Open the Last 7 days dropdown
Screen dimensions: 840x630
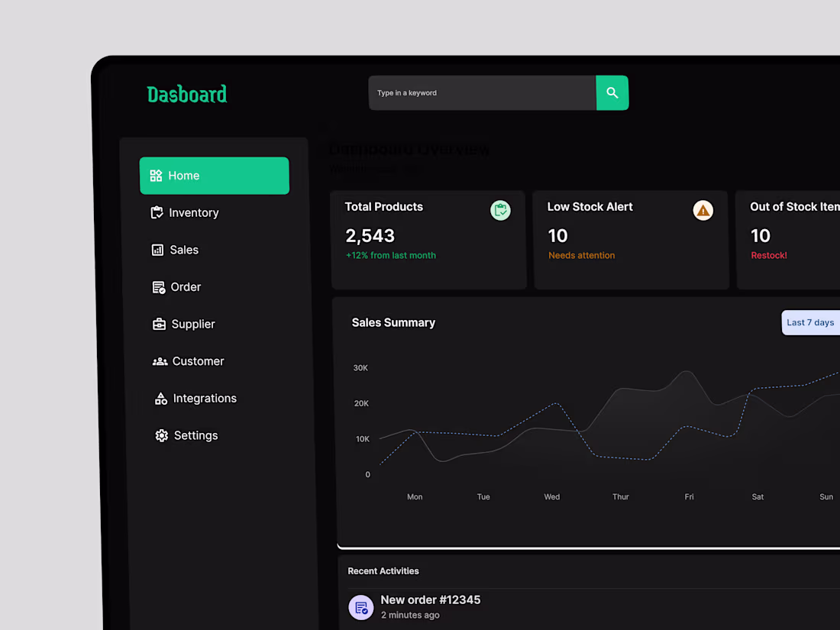pos(810,322)
